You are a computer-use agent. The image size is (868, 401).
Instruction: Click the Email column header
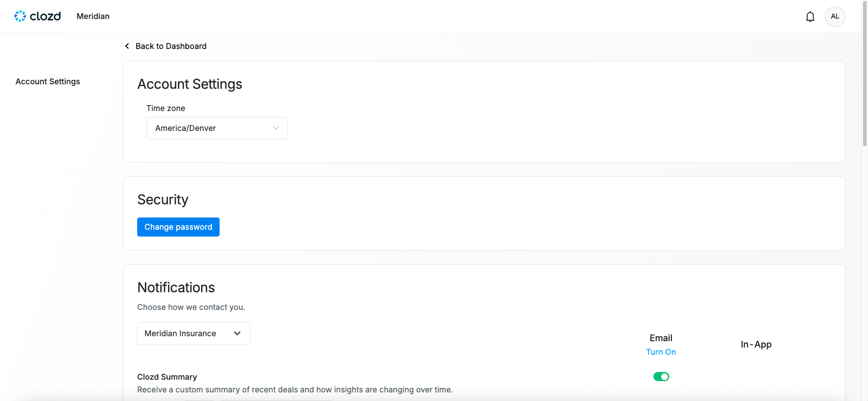tap(661, 338)
